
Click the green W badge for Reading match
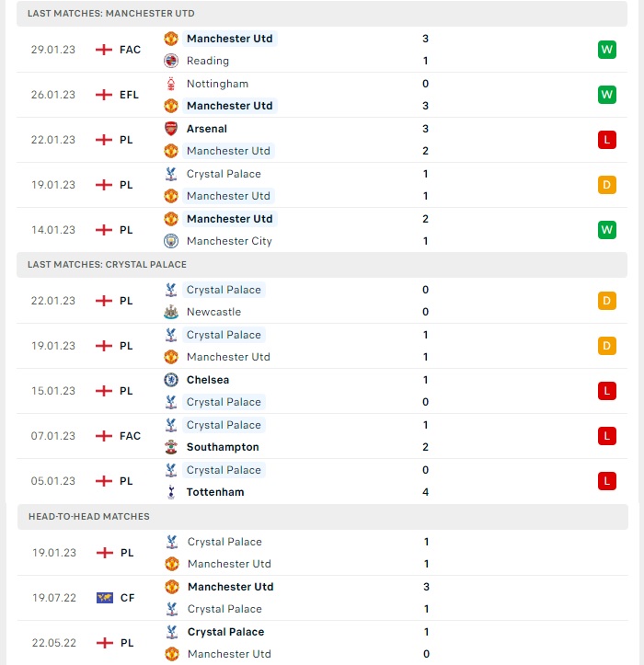pyautogui.click(x=606, y=50)
